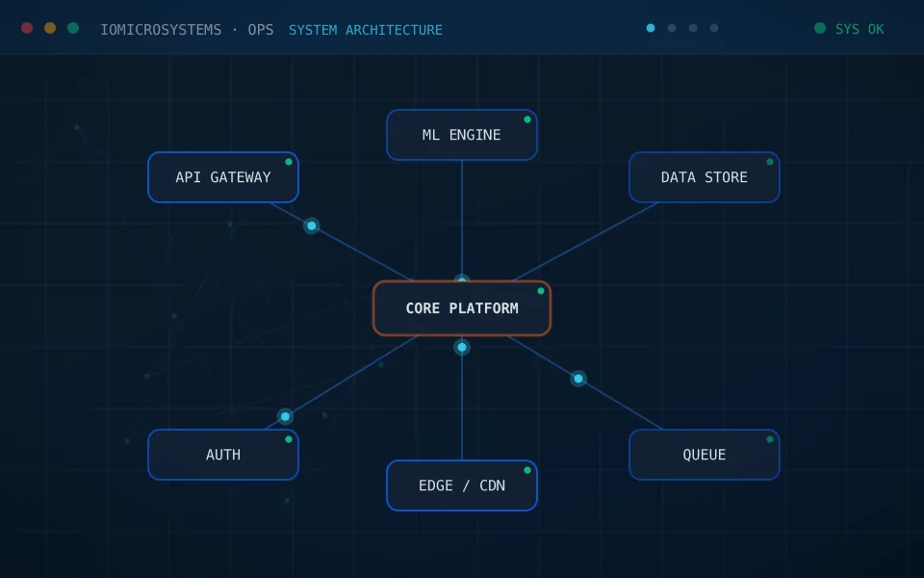Click the IOMICROSYSTEMS label
The width and height of the screenshot is (924, 578).
[x=161, y=30]
